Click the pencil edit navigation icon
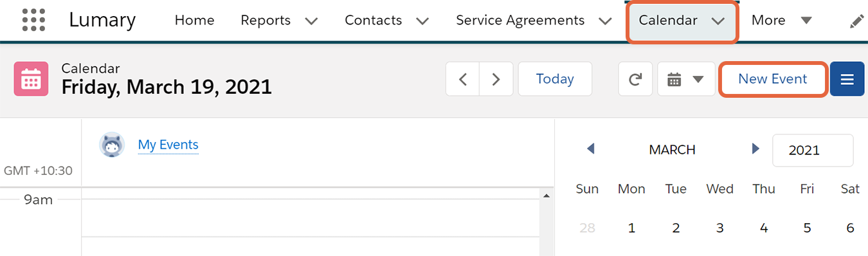Viewport: 868px width, 256px height. coord(856,21)
